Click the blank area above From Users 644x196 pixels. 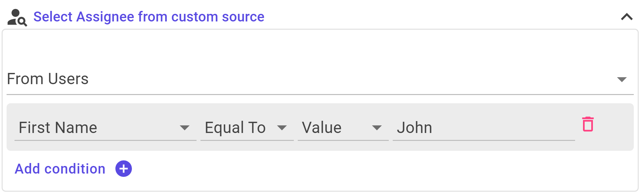[x=320, y=49]
